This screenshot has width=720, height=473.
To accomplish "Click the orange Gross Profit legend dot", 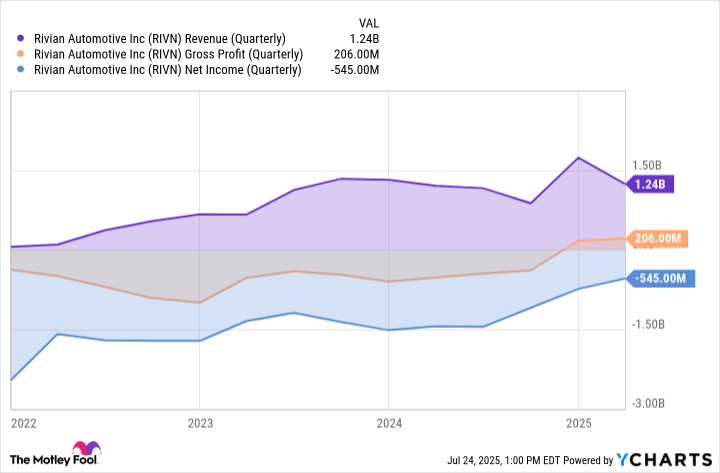I will (20, 54).
